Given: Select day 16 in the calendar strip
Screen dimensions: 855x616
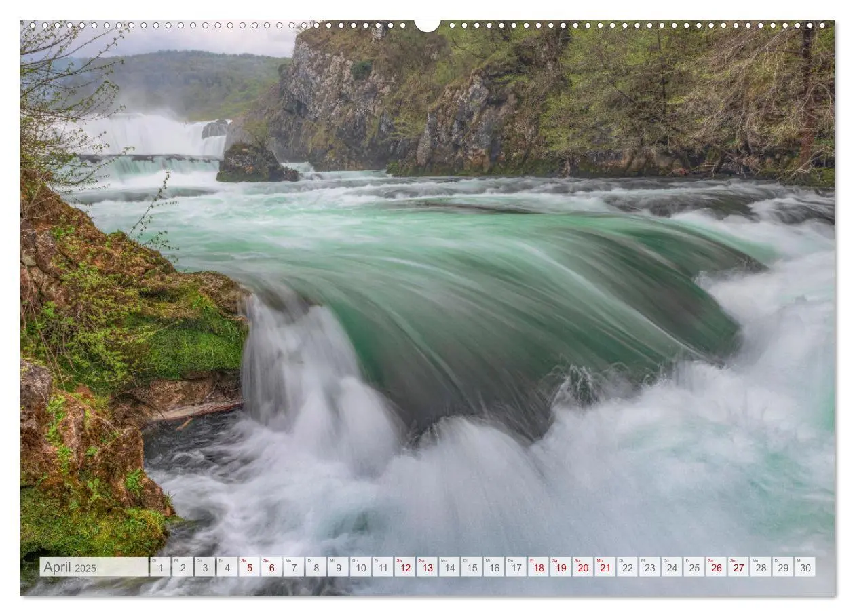Looking at the screenshot, I should (494, 567).
